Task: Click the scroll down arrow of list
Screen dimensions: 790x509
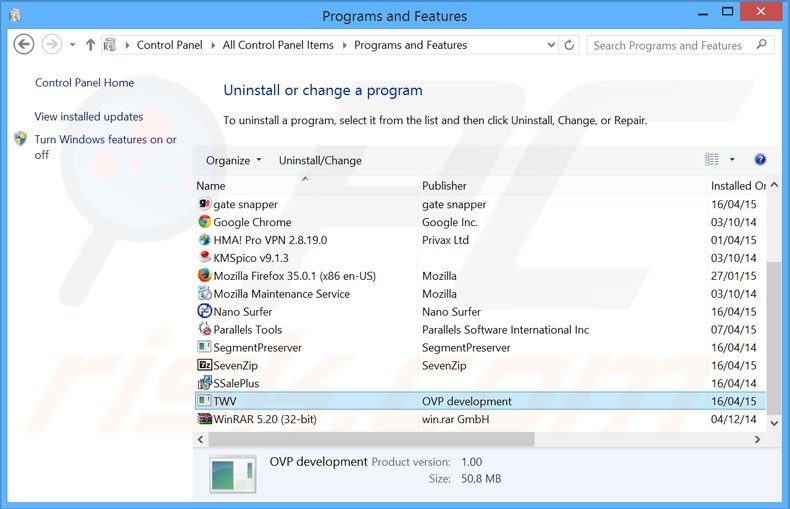Action: tap(774, 423)
